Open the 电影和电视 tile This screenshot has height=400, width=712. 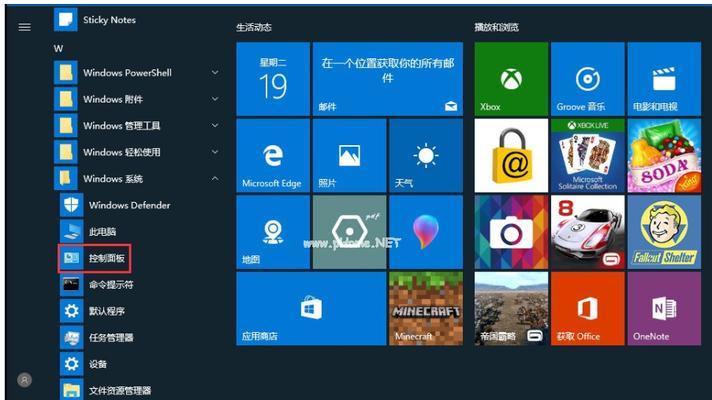click(664, 79)
